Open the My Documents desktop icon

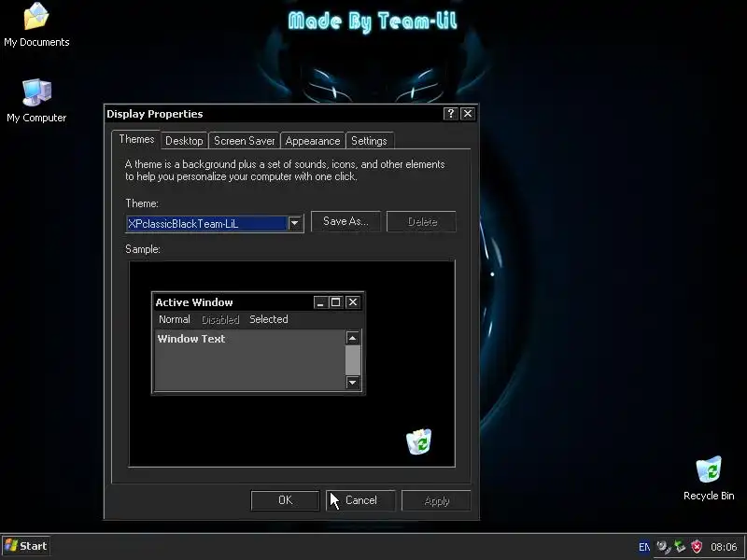(36, 25)
